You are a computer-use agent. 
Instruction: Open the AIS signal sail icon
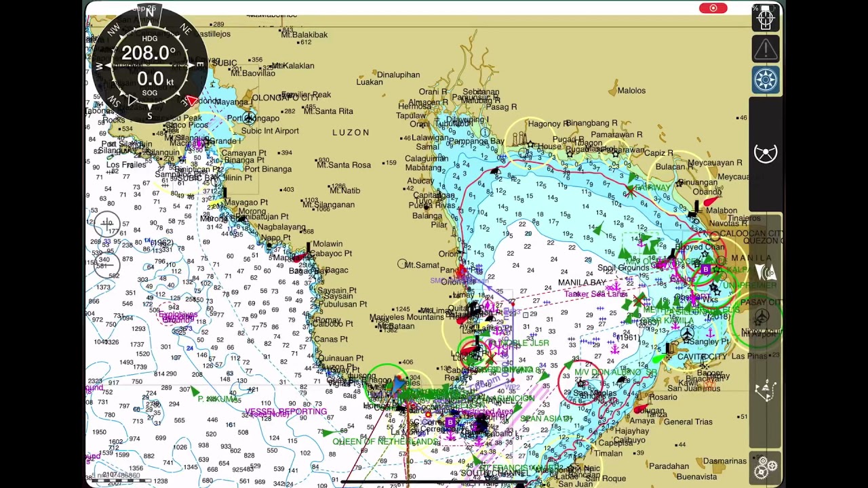[766, 272]
